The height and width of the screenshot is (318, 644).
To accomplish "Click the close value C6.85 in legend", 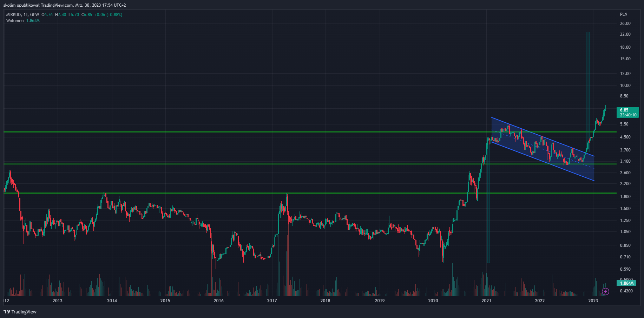I will pos(87,15).
